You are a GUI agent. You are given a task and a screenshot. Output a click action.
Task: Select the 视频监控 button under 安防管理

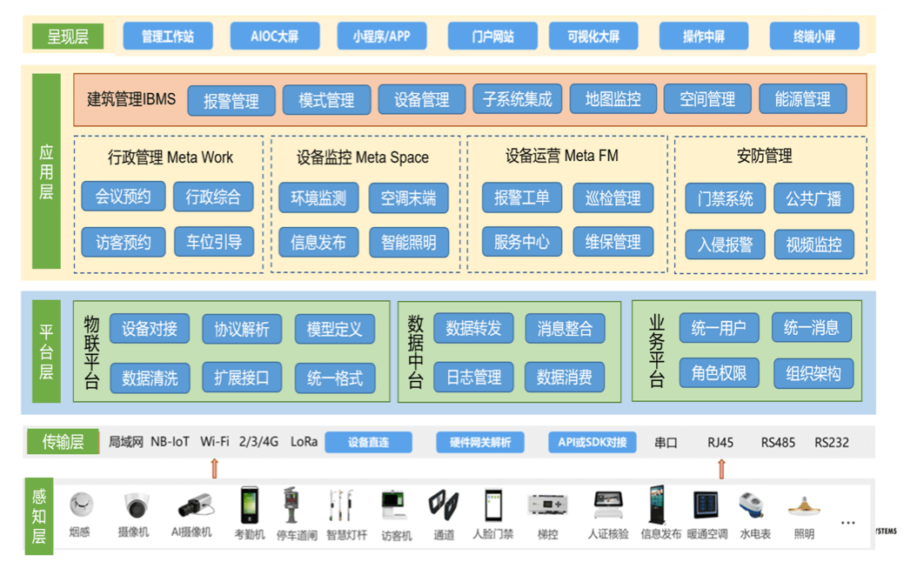tap(814, 244)
